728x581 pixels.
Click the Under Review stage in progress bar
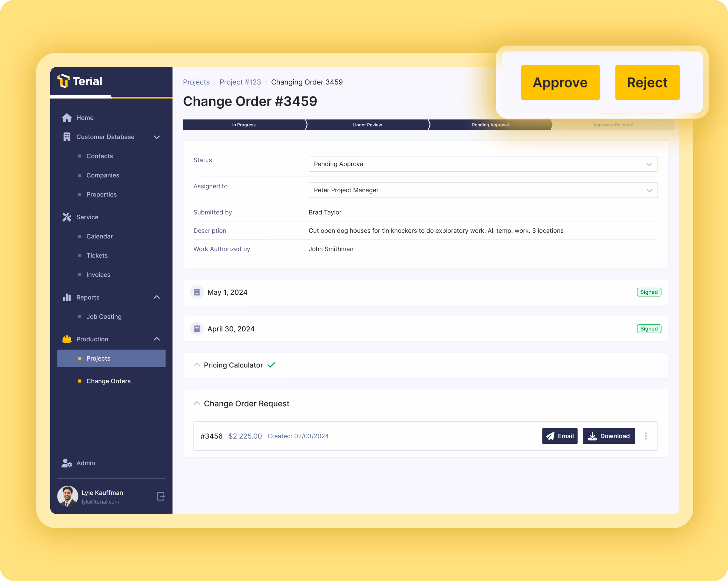tap(367, 125)
